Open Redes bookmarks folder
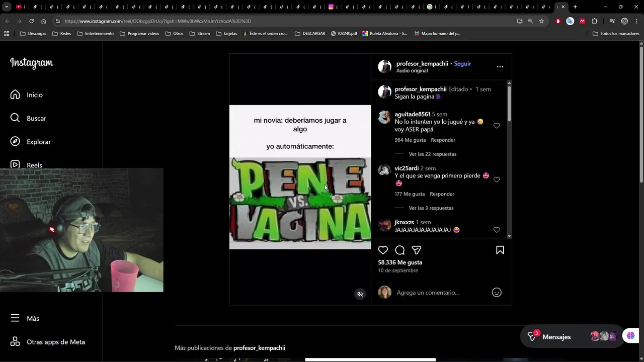644x362 pixels. point(61,33)
